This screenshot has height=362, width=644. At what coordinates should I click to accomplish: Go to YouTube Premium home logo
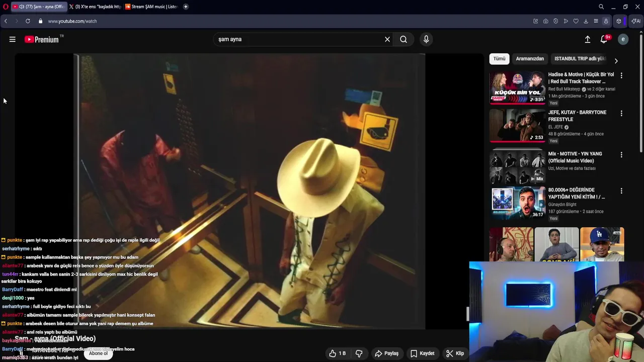tap(41, 39)
